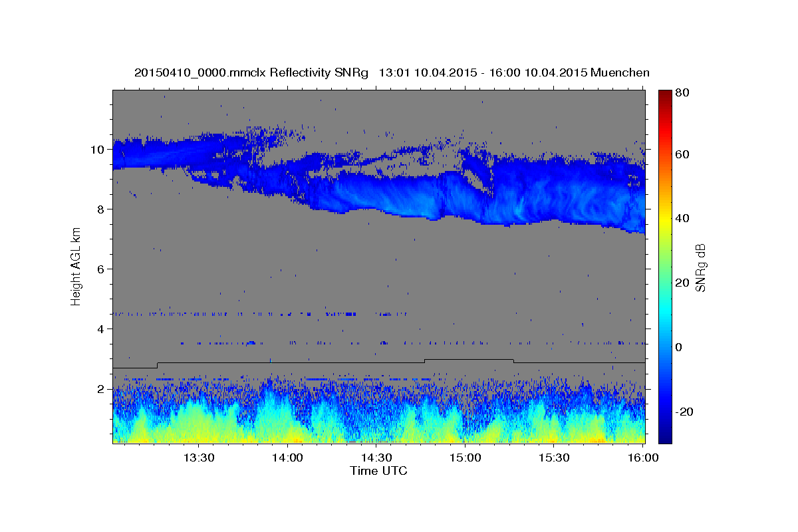Click the colorbar value 80
Screen dimensions: 798x532
coord(683,94)
